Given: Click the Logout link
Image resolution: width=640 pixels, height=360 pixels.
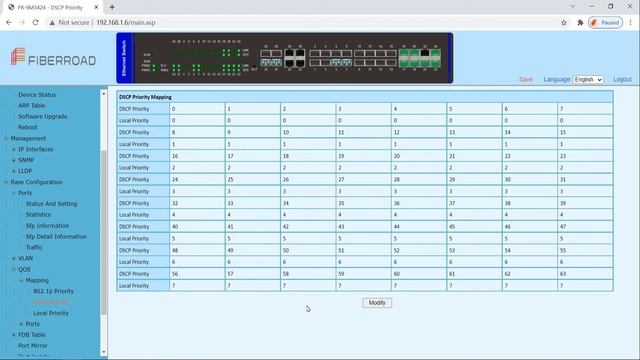Looking at the screenshot, I should coord(622,79).
